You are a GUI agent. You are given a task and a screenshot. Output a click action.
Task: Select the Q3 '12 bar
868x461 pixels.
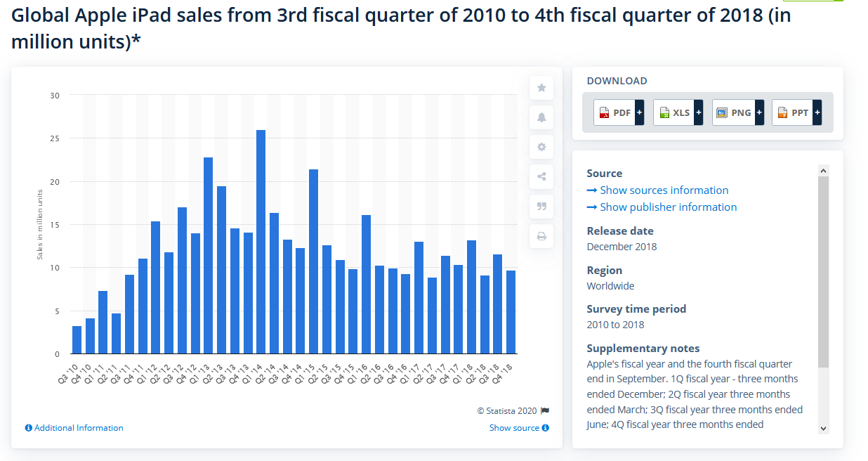182,280
